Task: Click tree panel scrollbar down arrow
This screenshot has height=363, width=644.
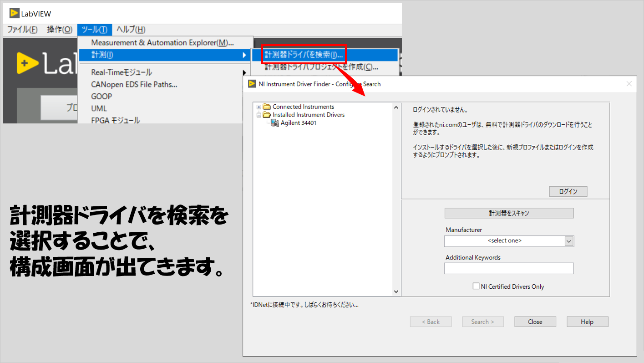Action: point(396,291)
